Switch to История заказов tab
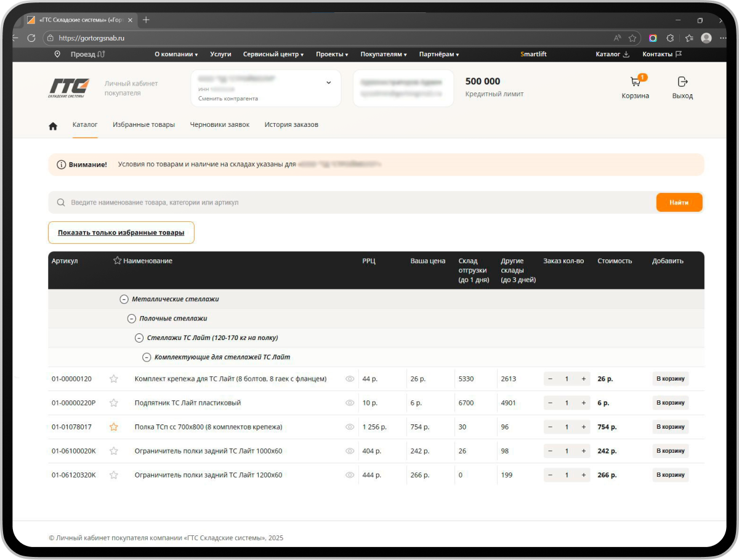Viewport: 739px width, 560px height. (x=291, y=124)
